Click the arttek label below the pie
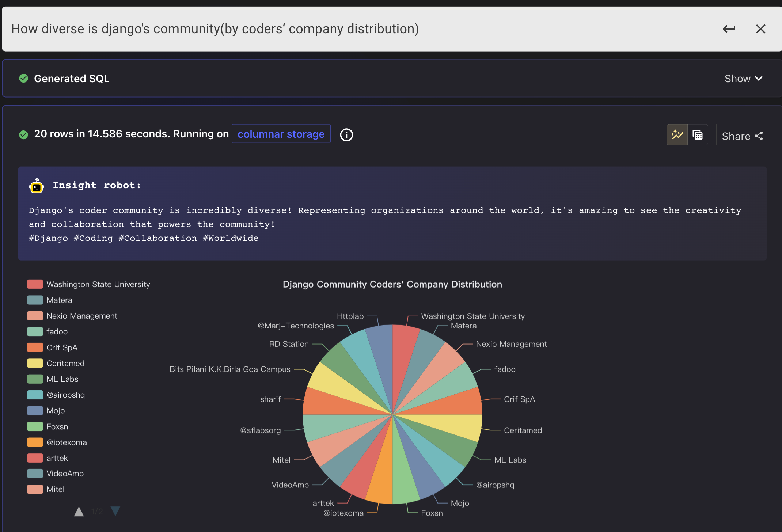Viewport: 782px width, 532px height. [323, 503]
